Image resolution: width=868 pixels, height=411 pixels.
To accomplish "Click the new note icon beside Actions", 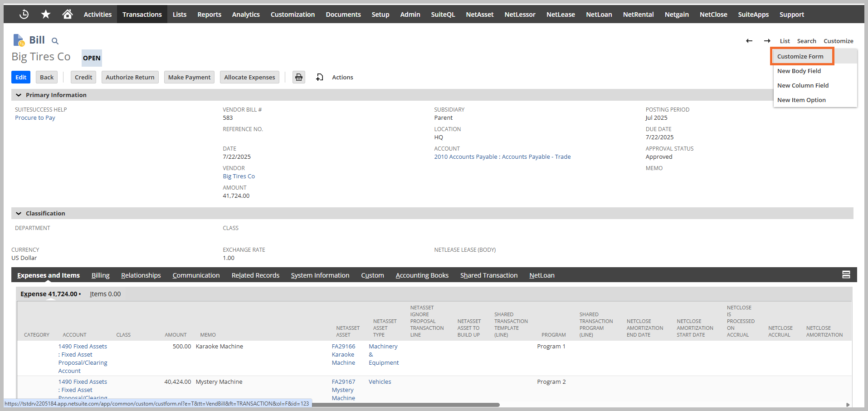I will [x=320, y=77].
